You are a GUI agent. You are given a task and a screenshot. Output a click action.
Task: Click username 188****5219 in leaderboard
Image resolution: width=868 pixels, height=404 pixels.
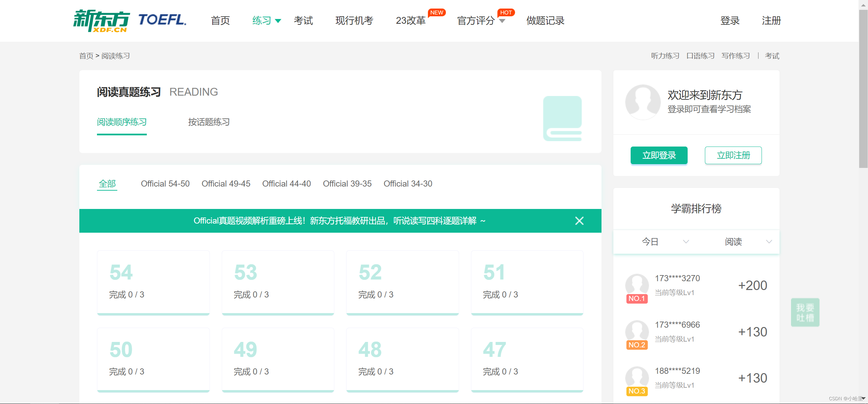coord(677,371)
